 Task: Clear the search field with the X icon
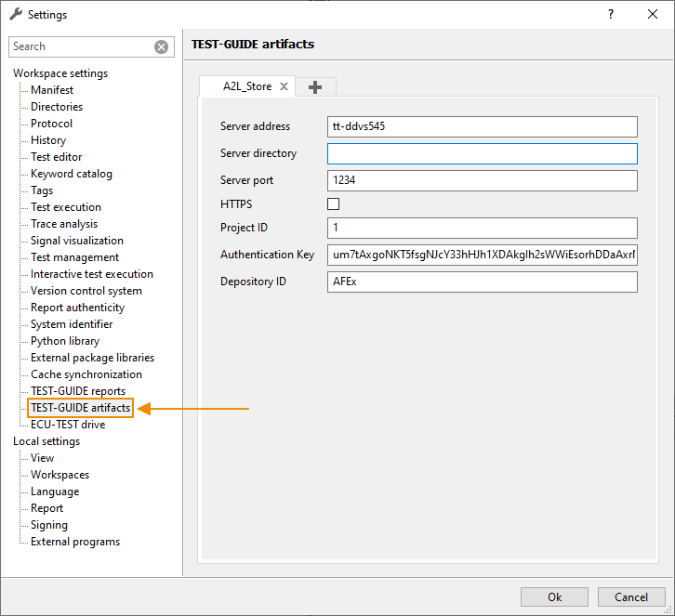[162, 46]
